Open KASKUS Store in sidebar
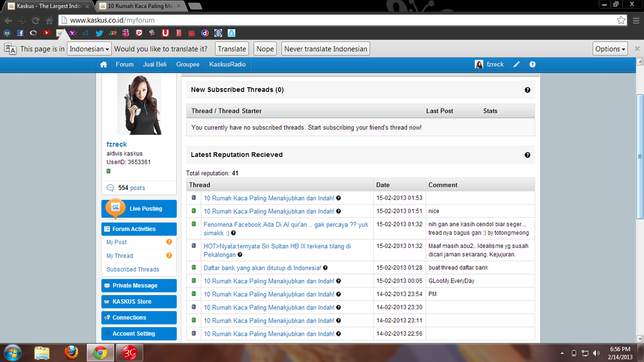 [139, 302]
